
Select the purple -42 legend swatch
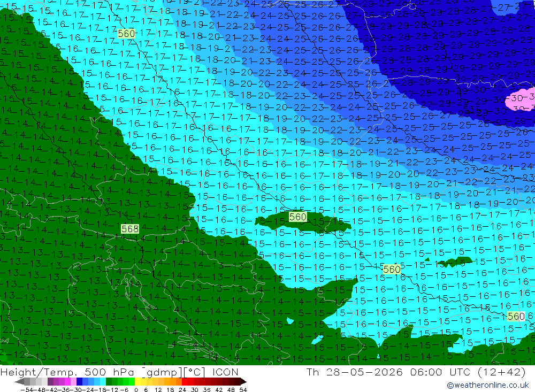[x=50, y=381]
